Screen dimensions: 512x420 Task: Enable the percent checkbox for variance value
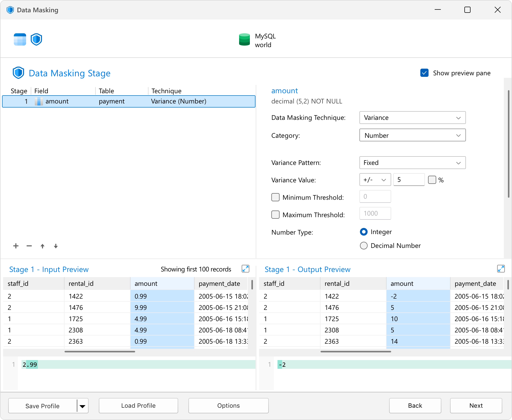(x=432, y=180)
